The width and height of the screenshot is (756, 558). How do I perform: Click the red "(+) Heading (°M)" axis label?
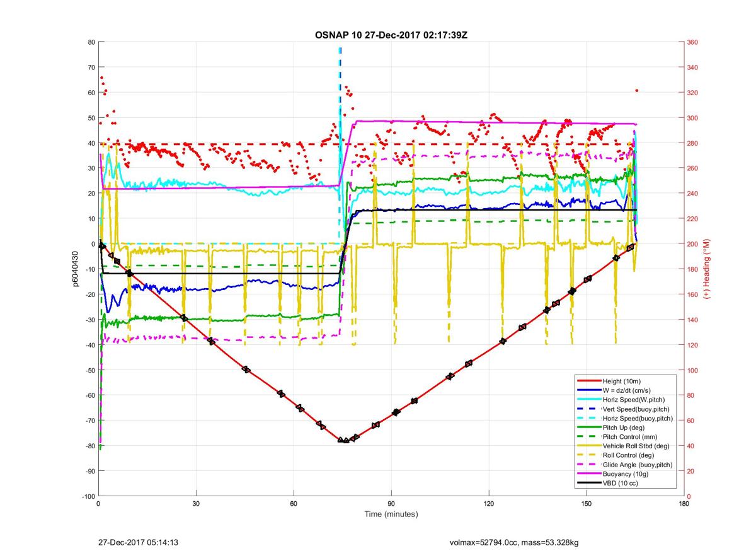click(x=707, y=269)
